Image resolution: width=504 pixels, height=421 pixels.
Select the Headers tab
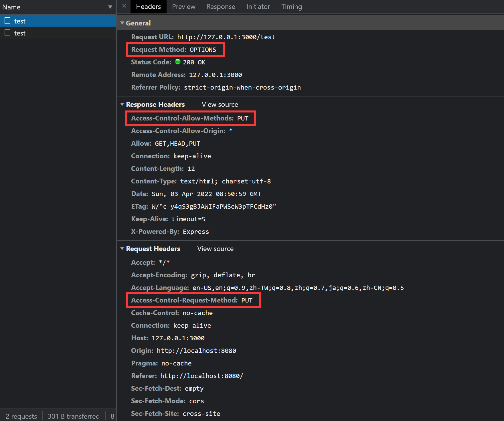point(148,7)
